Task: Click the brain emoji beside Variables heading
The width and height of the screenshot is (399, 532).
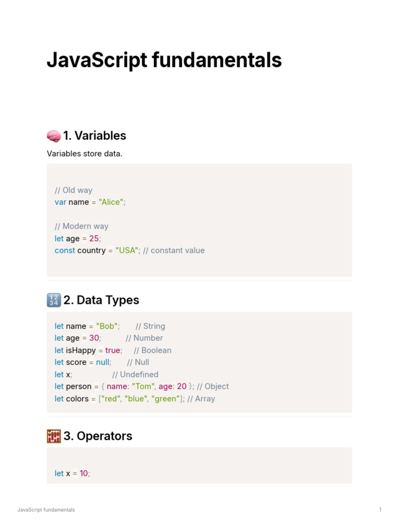Action: tap(54, 136)
